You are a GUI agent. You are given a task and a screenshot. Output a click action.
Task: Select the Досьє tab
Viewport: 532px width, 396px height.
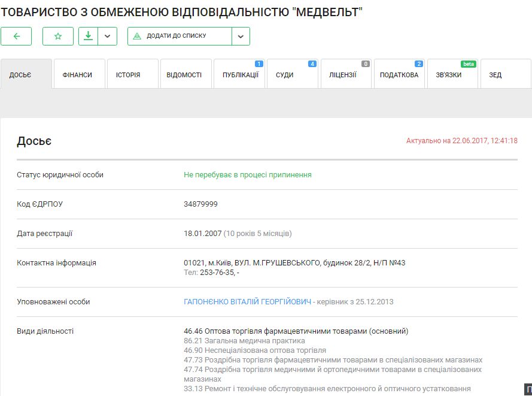point(20,75)
